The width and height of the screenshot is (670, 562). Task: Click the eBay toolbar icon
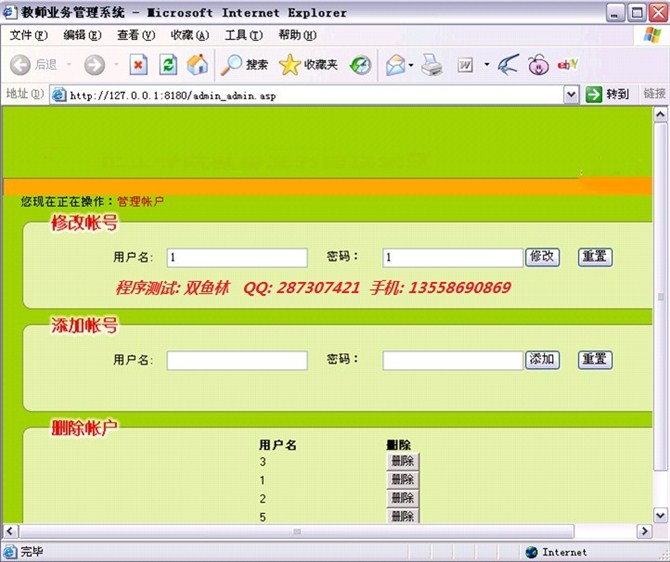point(568,65)
